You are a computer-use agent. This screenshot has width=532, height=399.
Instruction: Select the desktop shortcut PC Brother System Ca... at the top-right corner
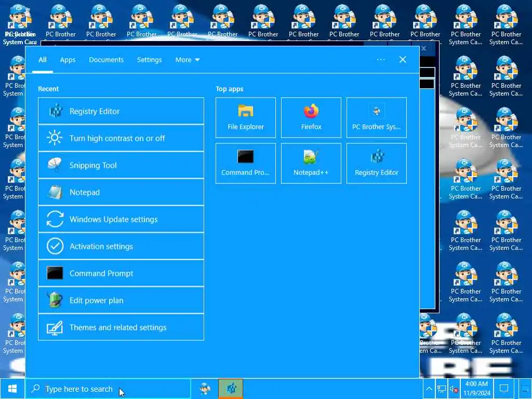tap(506, 25)
